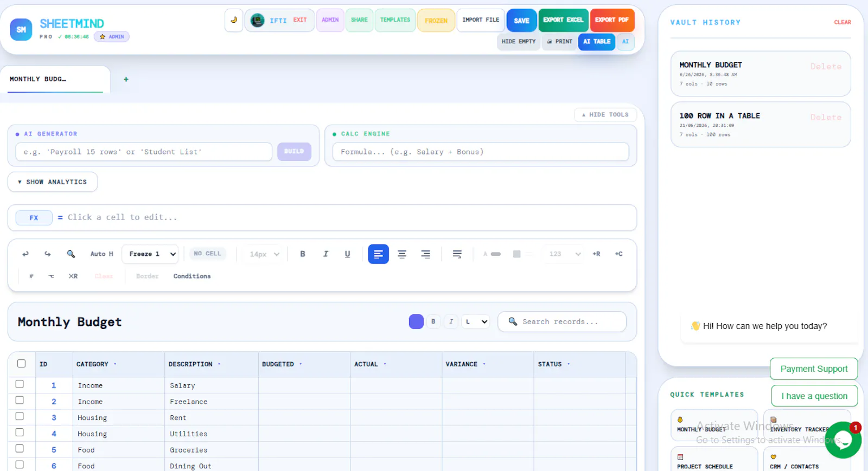Image resolution: width=868 pixels, height=471 pixels.
Task: Click the SM SheetMind logo
Action: [21, 29]
